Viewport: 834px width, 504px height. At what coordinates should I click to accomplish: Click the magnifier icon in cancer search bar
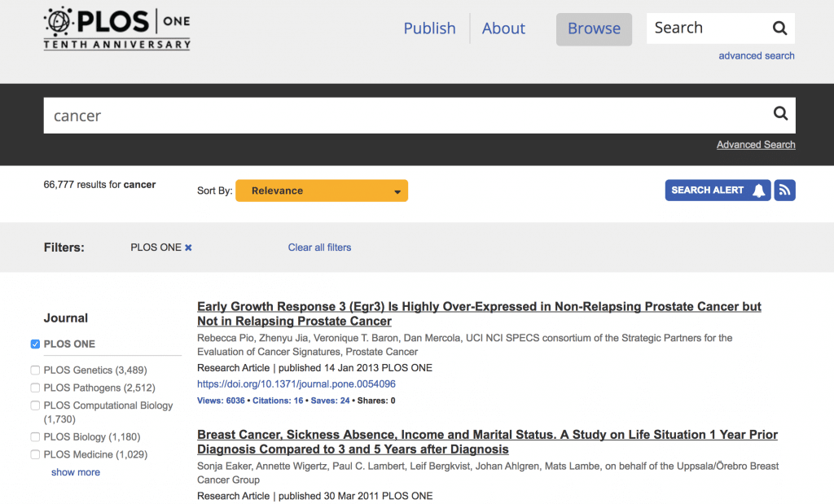point(780,113)
